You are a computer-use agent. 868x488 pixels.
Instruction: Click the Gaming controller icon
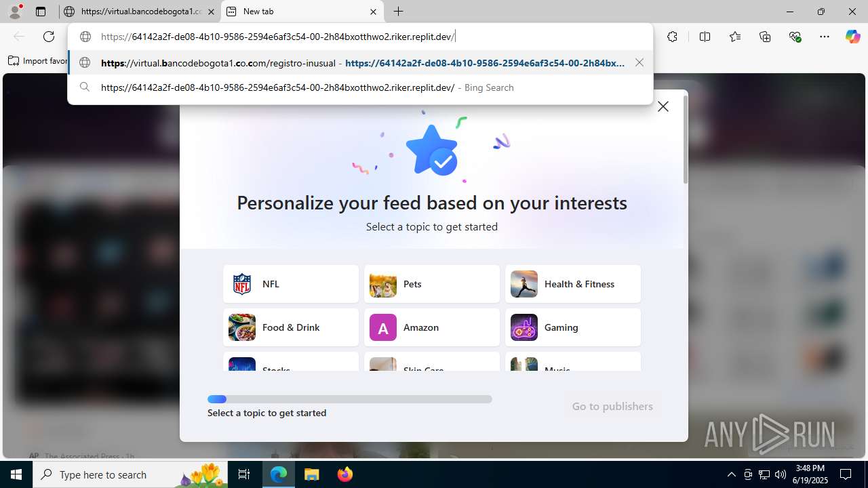(524, 327)
